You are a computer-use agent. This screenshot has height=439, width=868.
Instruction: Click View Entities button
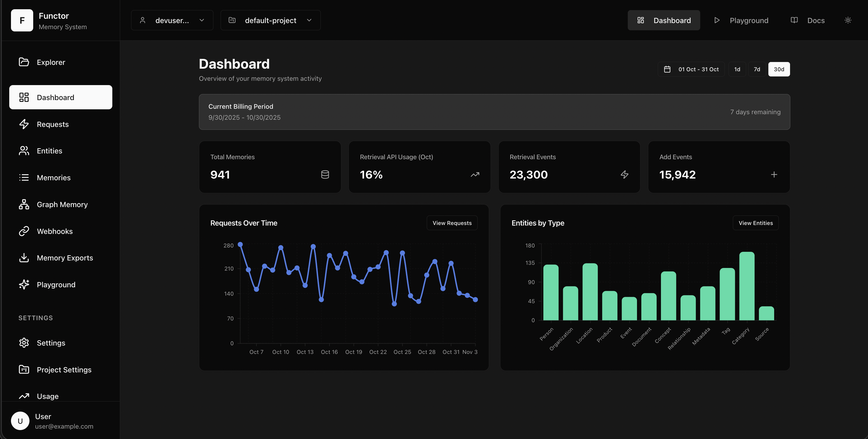pyautogui.click(x=755, y=223)
